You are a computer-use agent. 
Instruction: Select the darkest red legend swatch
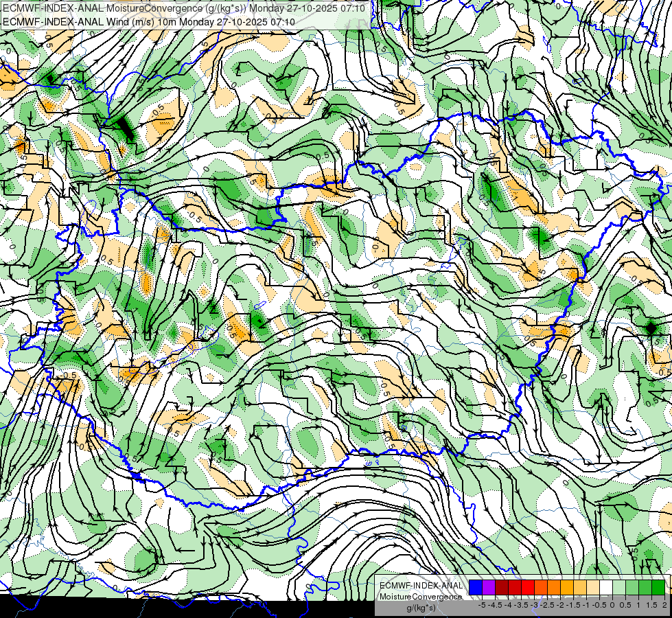point(502,588)
